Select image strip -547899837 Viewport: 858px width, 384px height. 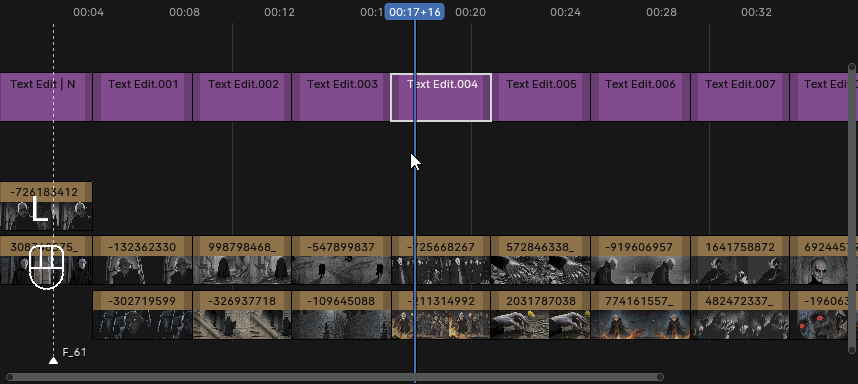pyautogui.click(x=341, y=260)
